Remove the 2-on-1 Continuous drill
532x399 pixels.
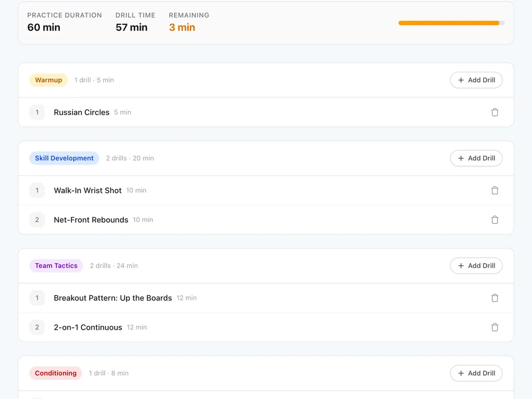click(495, 328)
